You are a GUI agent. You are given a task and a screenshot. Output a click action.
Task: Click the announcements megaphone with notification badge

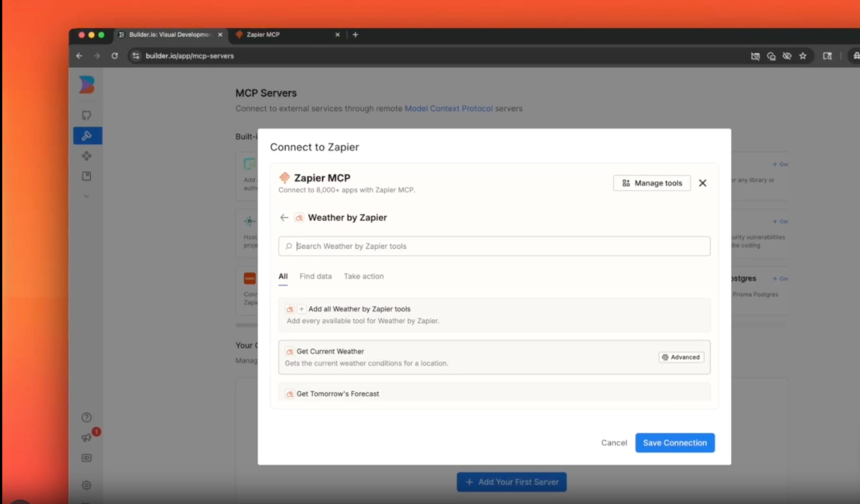click(x=86, y=437)
